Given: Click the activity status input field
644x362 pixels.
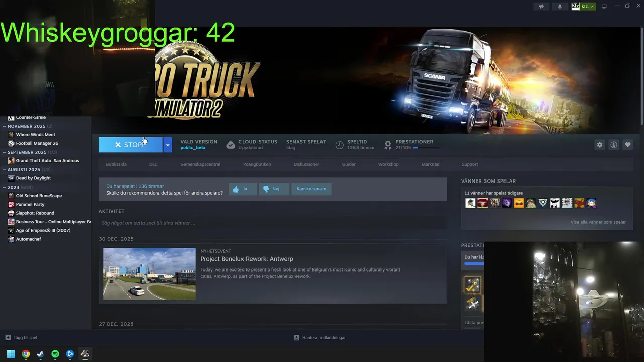Looking at the screenshot, I should [x=273, y=223].
